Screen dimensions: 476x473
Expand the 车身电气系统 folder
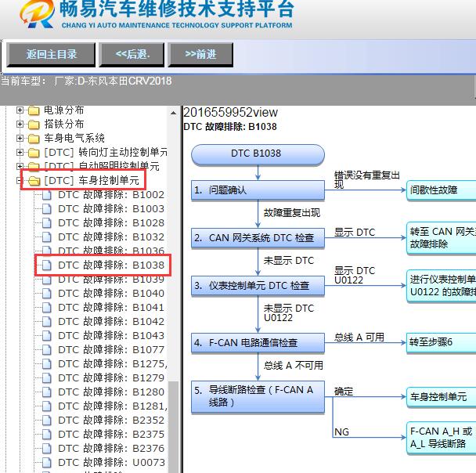[20, 138]
